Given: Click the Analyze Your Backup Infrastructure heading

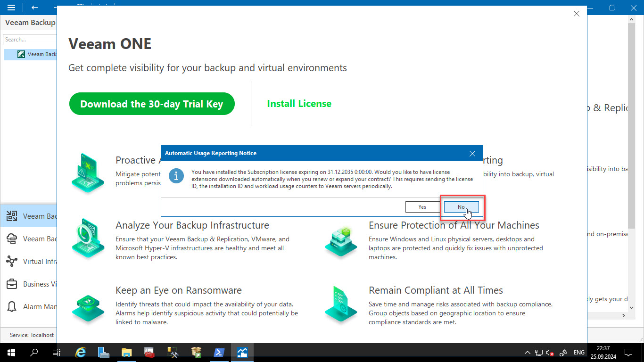Looking at the screenshot, I should [x=192, y=225].
